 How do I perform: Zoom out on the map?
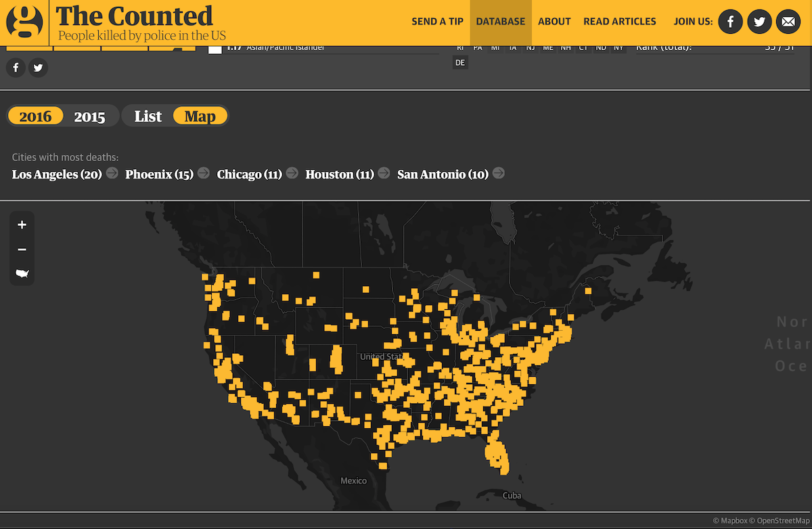(22, 250)
